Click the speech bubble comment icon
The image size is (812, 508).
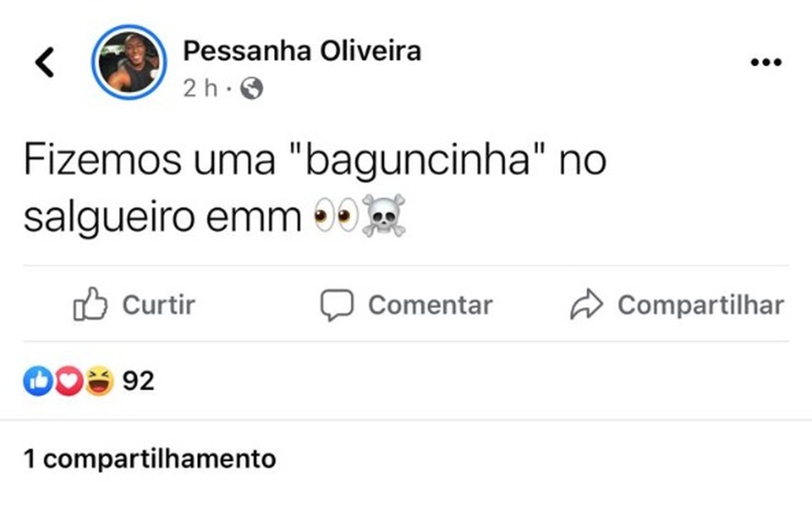click(x=337, y=306)
